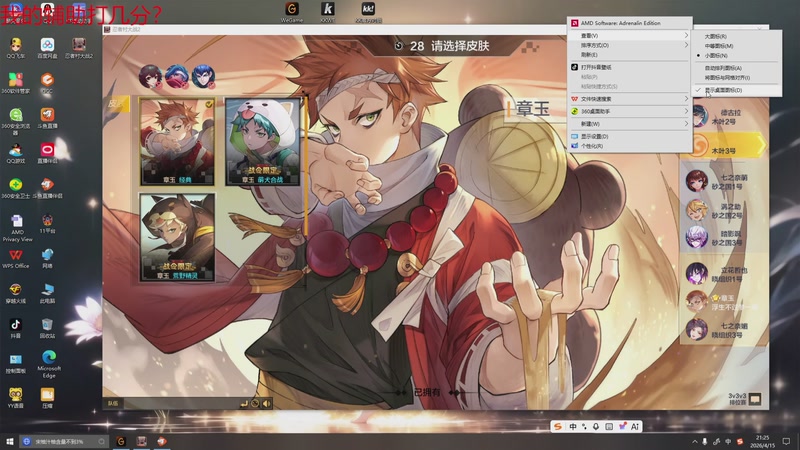Click the 3v3v3 排位赛 chat icon
Screen dimensions: 800x450
pos(755,399)
